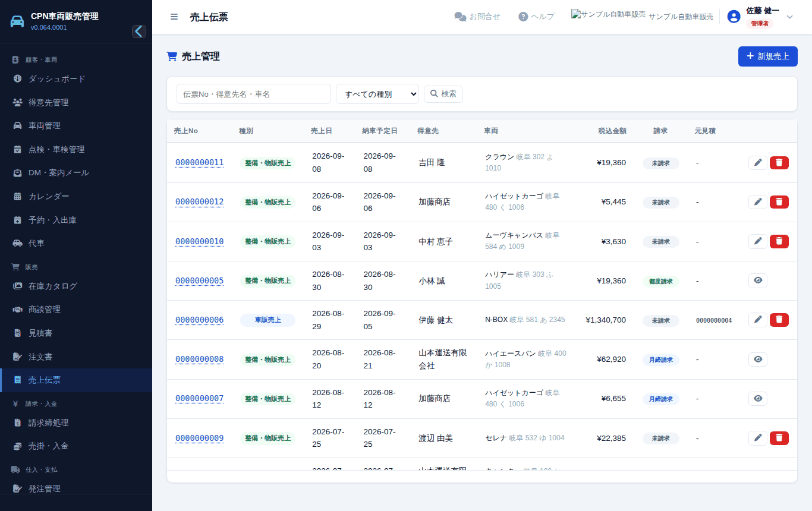812x511 pixels.
Task: Click the 新規売上 button
Action: pyautogui.click(x=768, y=56)
